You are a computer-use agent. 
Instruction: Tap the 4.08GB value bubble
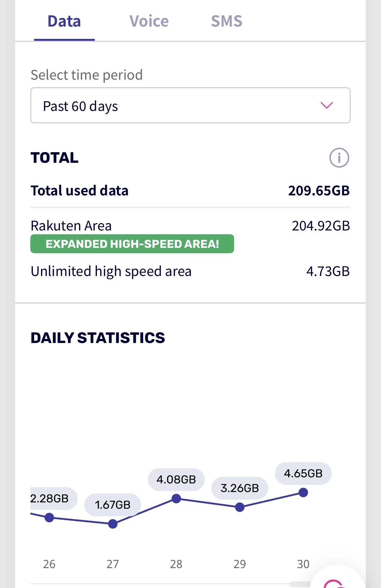[176, 480]
